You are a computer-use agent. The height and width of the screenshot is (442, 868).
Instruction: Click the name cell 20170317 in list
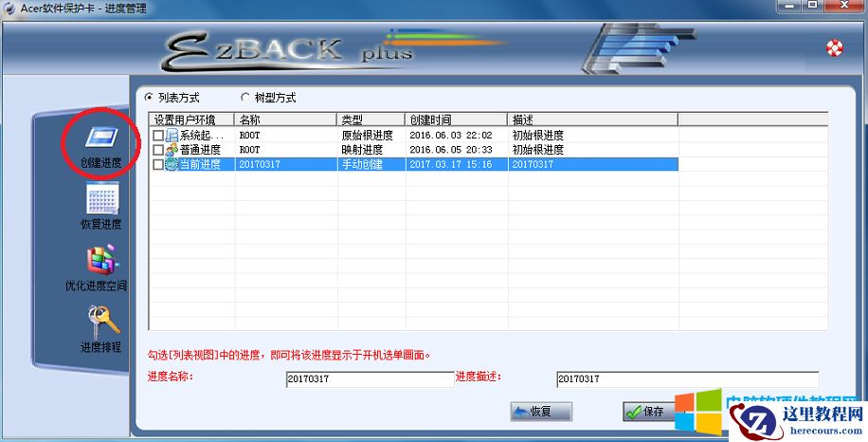click(260, 164)
